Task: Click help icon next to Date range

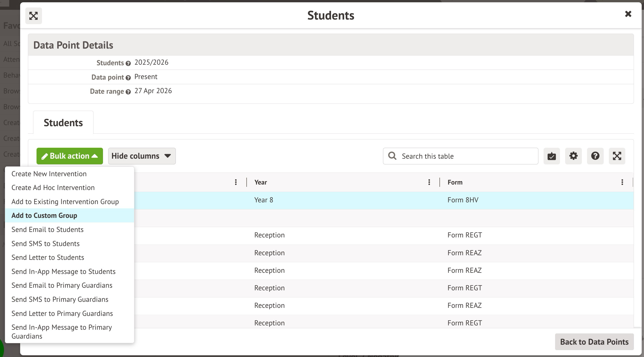Action: click(128, 92)
